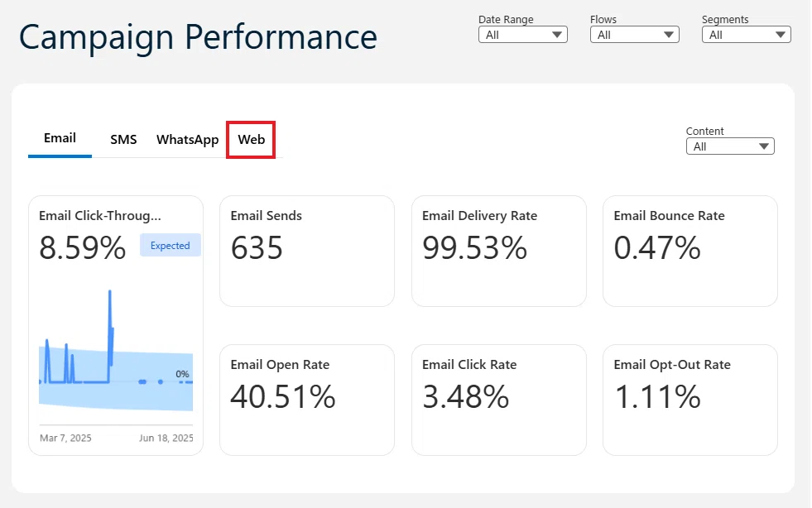
Task: Select the Email tab
Action: (x=60, y=138)
